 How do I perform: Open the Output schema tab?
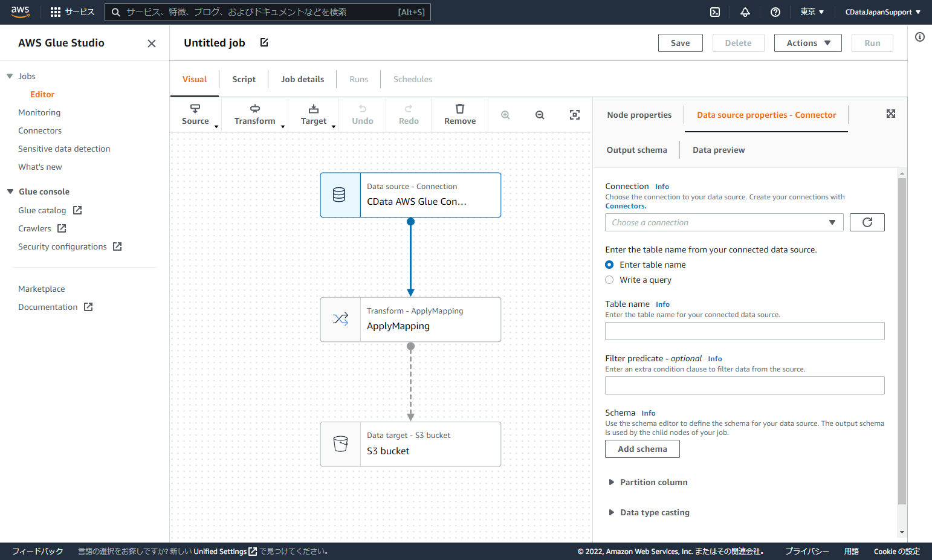click(x=636, y=149)
